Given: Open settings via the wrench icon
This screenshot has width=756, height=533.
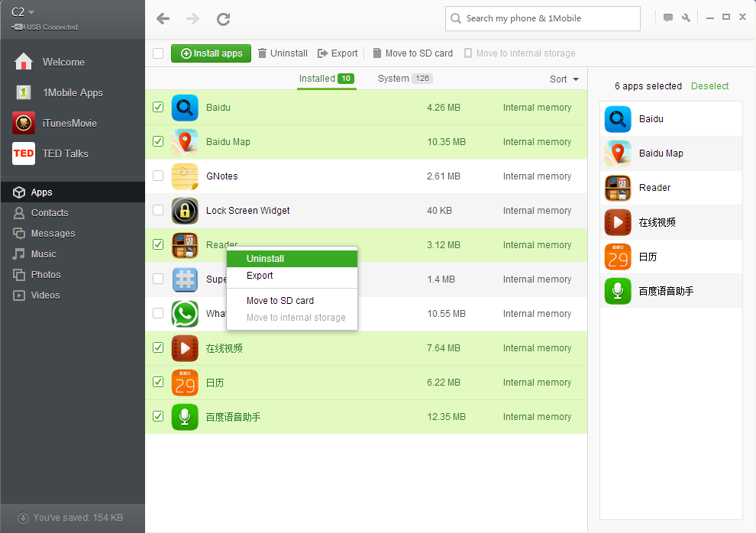Looking at the screenshot, I should pyautogui.click(x=686, y=18).
